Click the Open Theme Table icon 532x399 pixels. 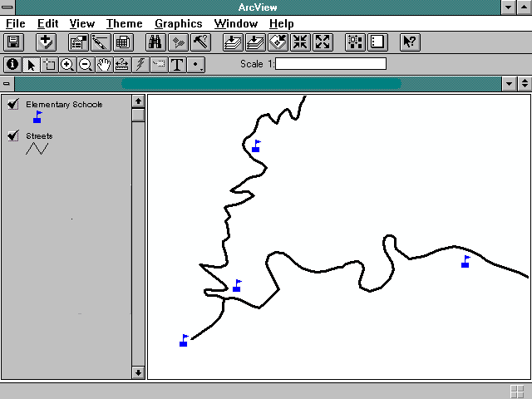[122, 42]
